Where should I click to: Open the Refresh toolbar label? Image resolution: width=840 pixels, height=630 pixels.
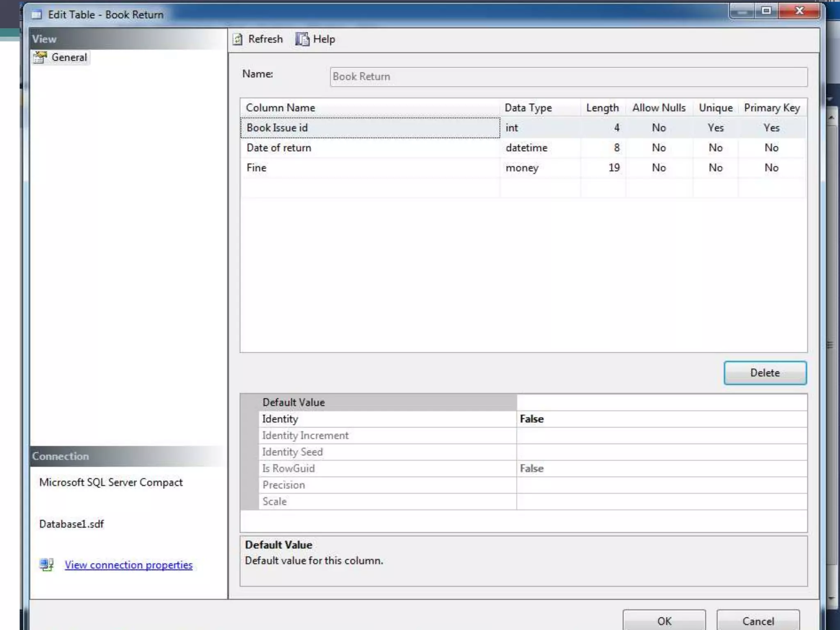pyautogui.click(x=265, y=39)
